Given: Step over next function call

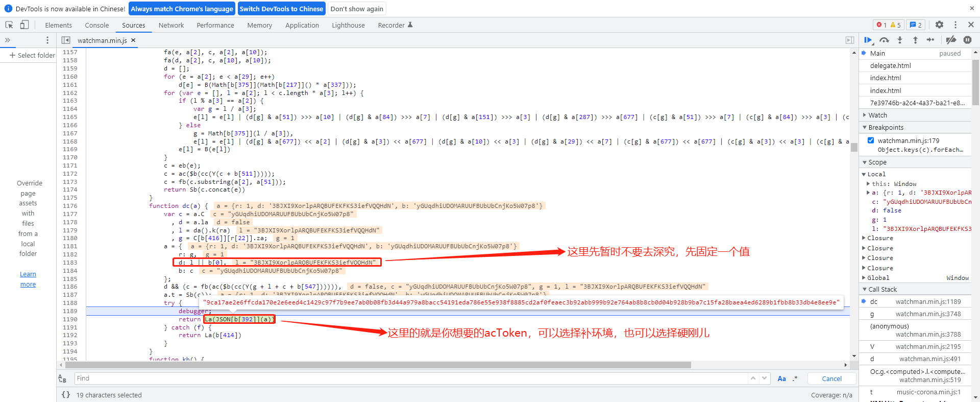Looking at the screenshot, I should [x=884, y=40].
